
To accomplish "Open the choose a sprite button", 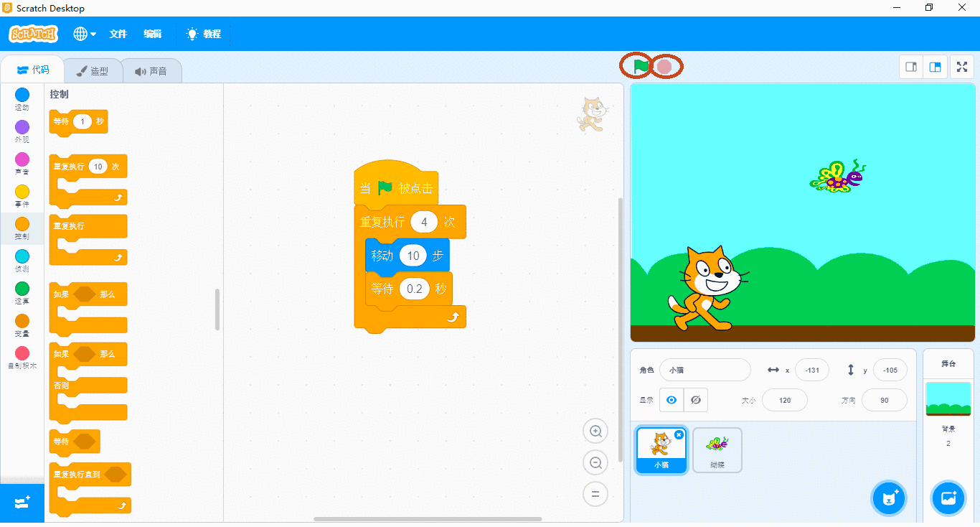I will [890, 498].
